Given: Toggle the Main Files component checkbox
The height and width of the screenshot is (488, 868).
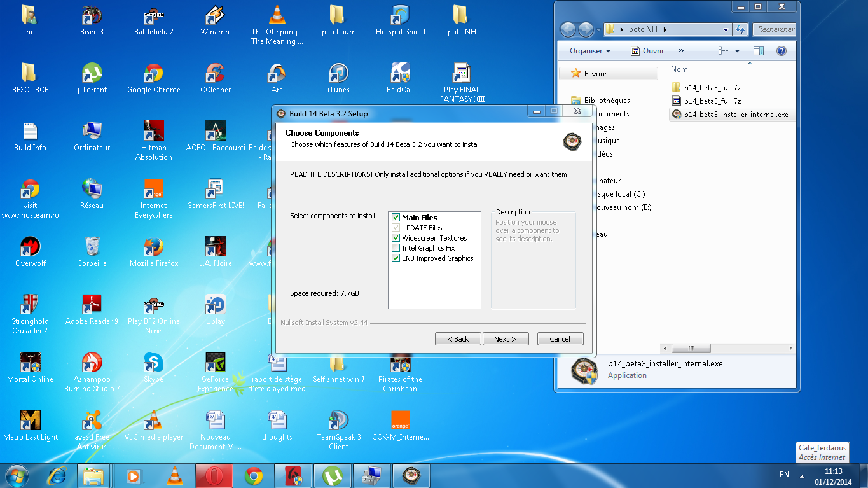Looking at the screenshot, I should pos(396,218).
